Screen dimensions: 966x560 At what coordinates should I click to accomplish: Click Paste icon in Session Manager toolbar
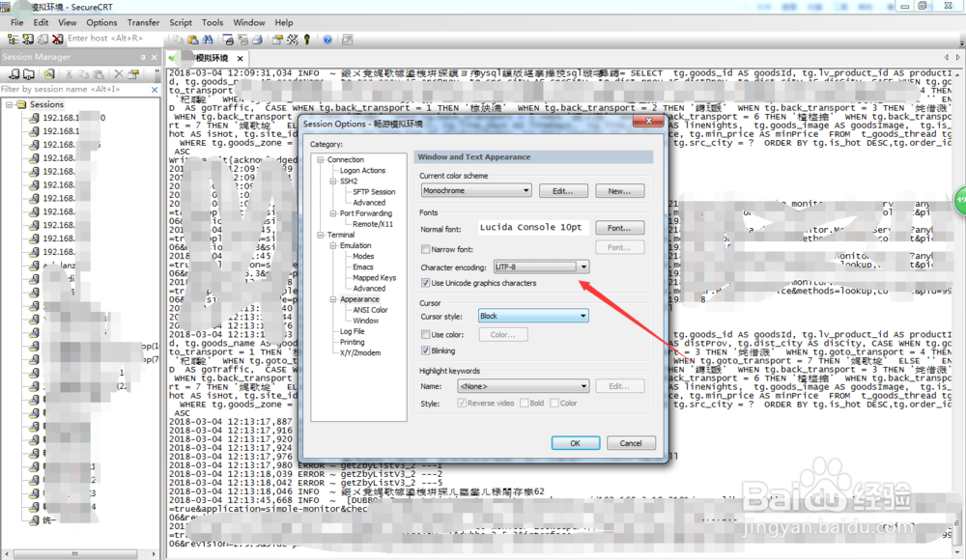98,74
